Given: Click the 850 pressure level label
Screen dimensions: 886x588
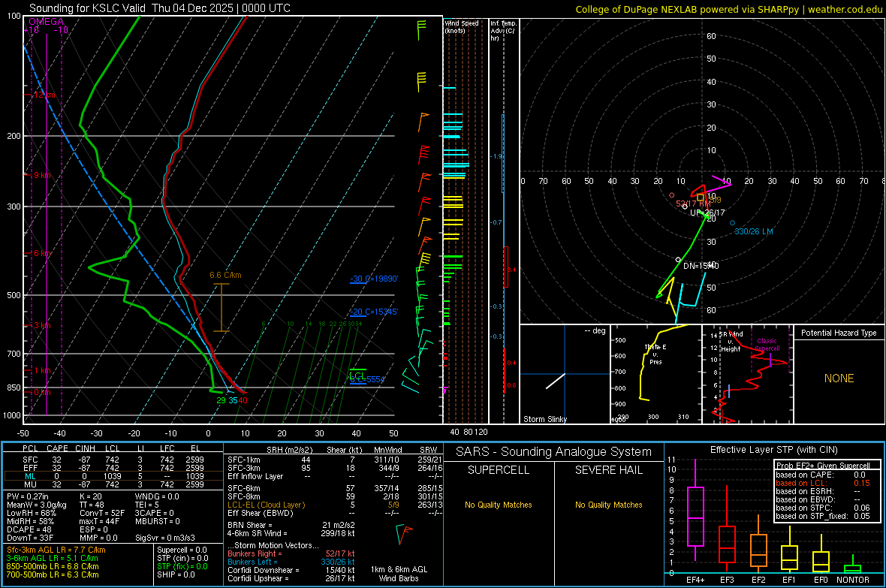Looking at the screenshot, I should point(14,387).
